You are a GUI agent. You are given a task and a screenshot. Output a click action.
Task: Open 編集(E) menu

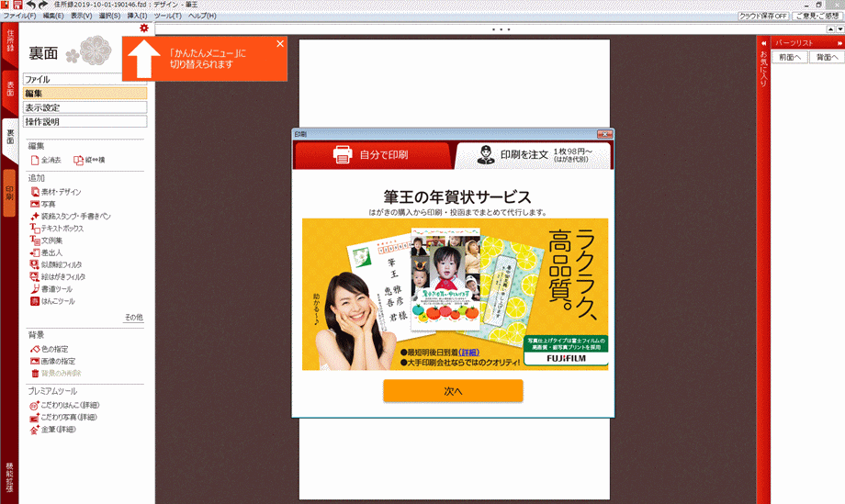click(53, 17)
